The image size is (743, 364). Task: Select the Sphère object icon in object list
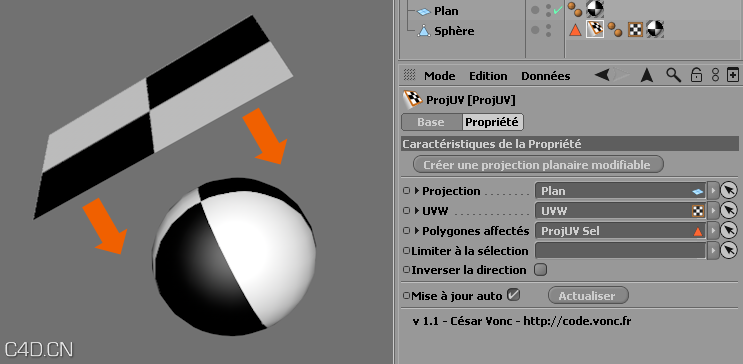pyautogui.click(x=424, y=31)
